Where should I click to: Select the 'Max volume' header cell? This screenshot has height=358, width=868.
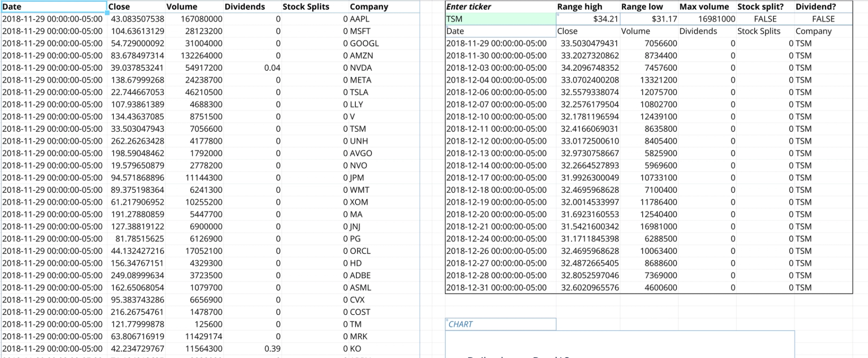(707, 7)
